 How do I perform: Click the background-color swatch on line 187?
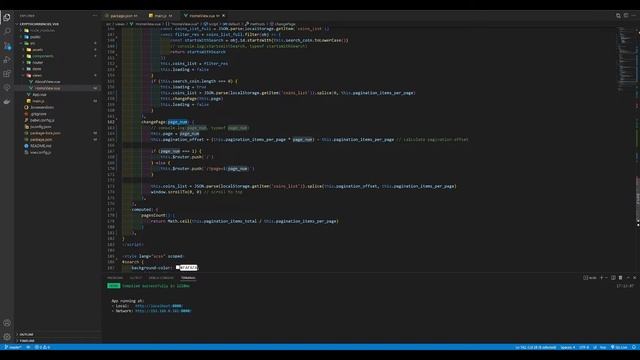pyautogui.click(x=178, y=267)
